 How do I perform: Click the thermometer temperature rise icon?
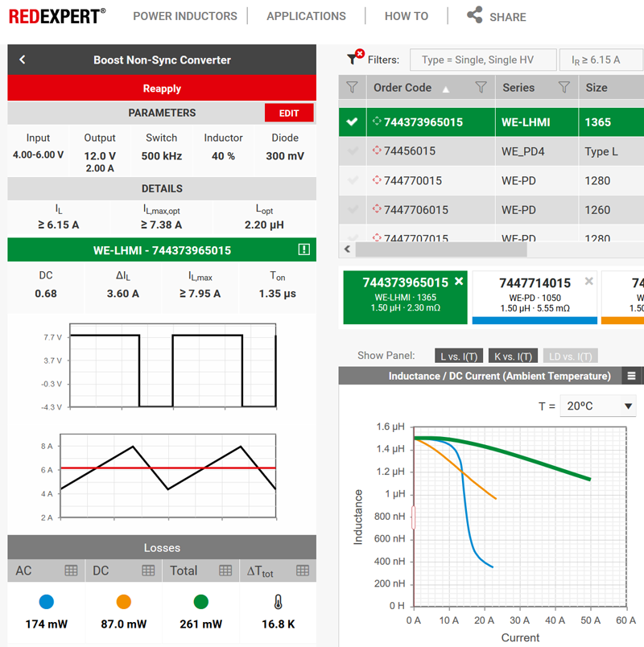click(x=279, y=602)
